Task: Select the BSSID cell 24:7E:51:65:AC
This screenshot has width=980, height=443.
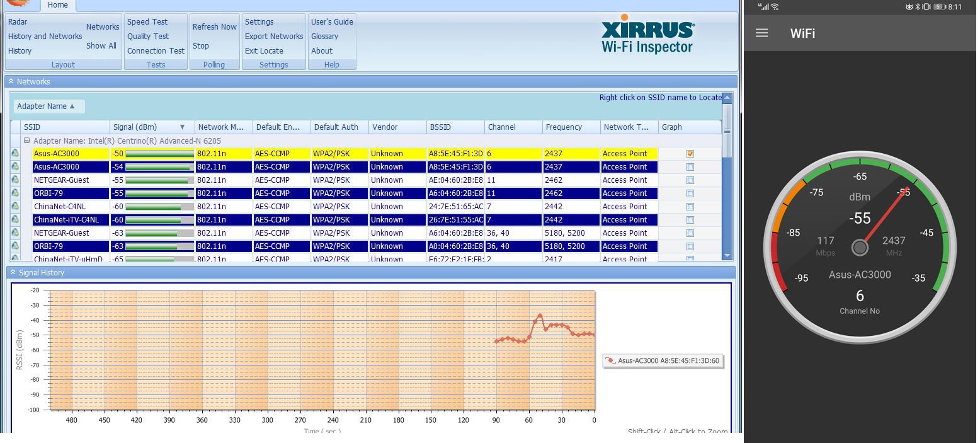Action: coord(455,206)
